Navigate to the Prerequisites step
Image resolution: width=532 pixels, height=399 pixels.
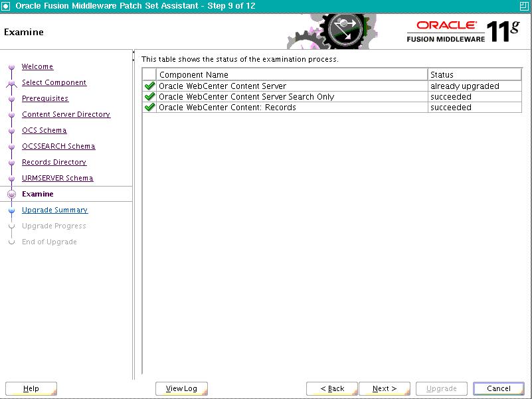[x=45, y=98]
